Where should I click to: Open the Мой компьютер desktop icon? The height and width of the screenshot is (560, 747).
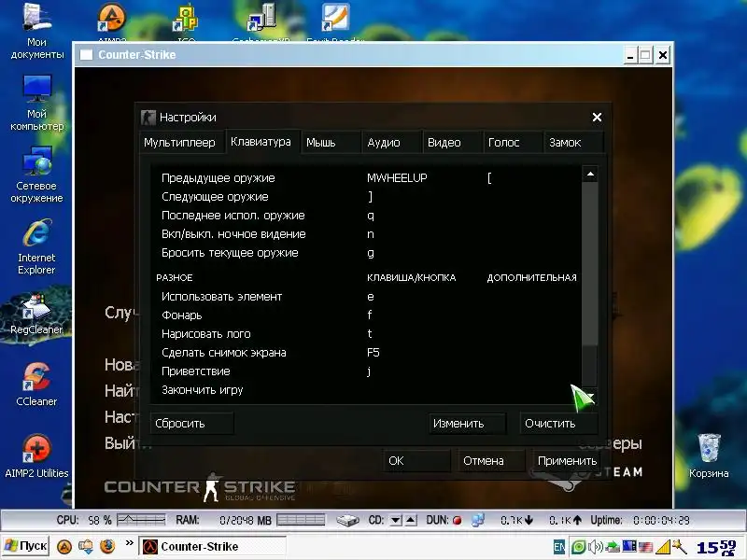point(36,103)
